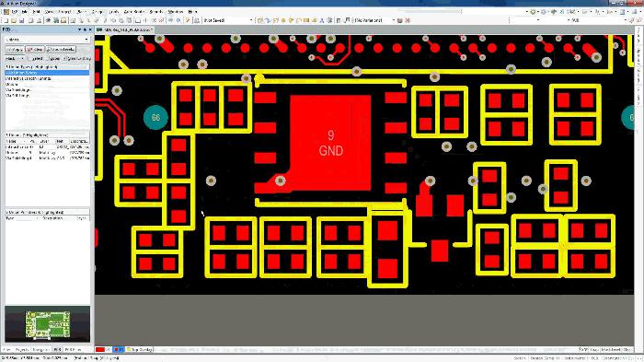The image size is (644, 362).
Task: Toggle the Zoom checkbox in PCB panel
Action: click(x=48, y=58)
